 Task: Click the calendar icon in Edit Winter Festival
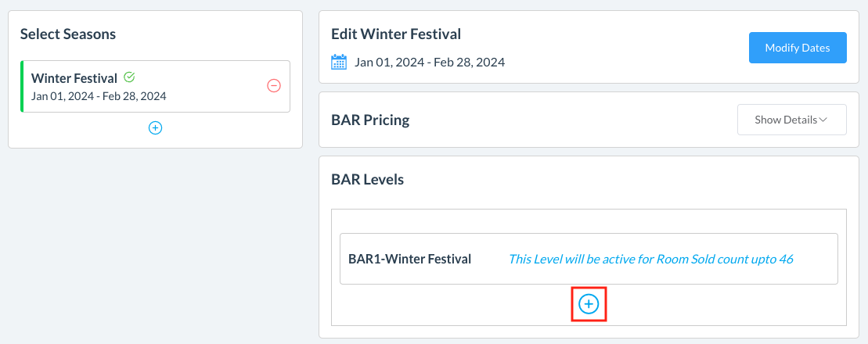[x=339, y=62]
